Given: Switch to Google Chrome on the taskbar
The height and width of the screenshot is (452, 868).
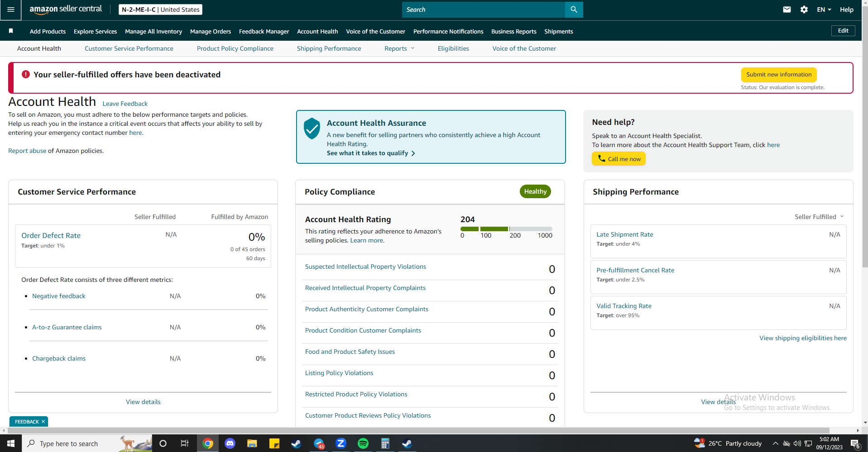Looking at the screenshot, I should coord(208,443).
